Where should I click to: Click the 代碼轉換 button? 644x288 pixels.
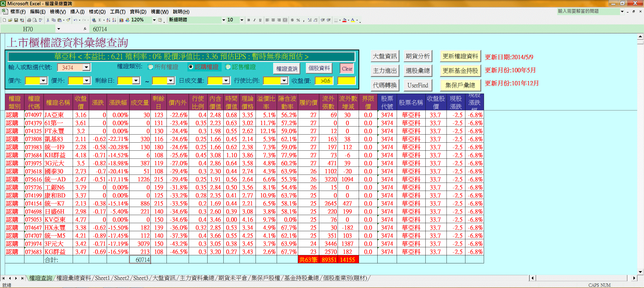(385, 86)
